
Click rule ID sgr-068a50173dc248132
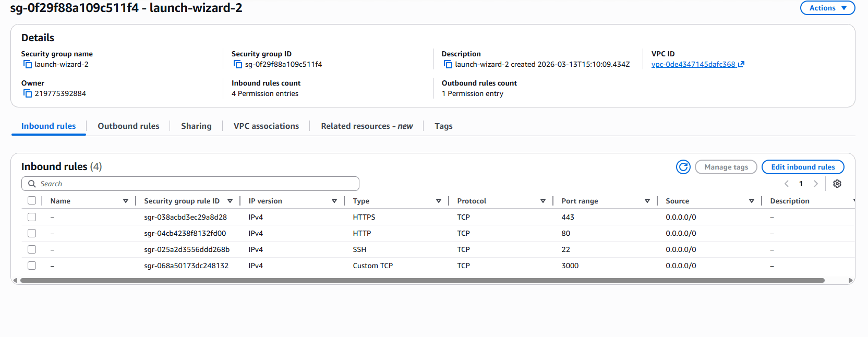(x=186, y=266)
